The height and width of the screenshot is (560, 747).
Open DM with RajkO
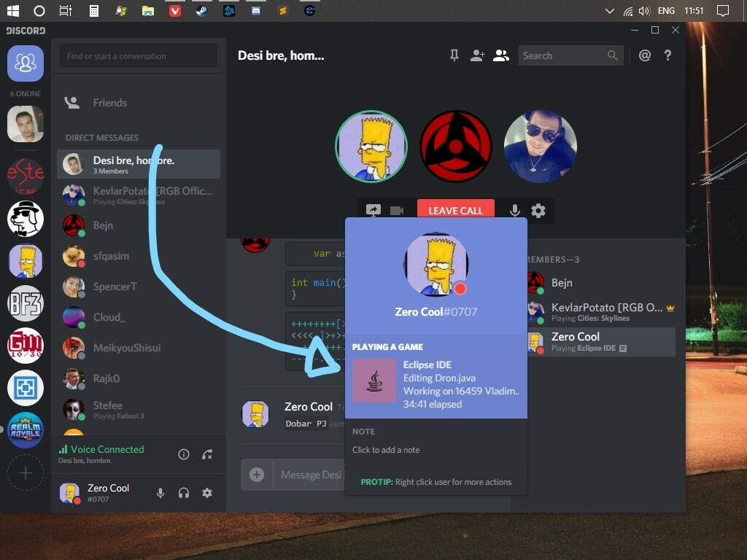(138, 378)
